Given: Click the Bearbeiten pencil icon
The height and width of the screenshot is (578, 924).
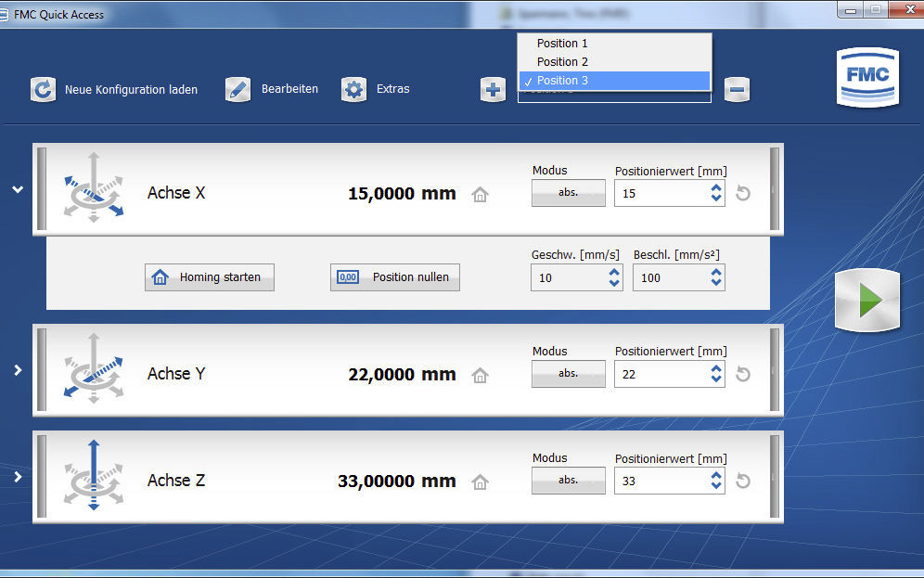Looking at the screenshot, I should click(238, 90).
